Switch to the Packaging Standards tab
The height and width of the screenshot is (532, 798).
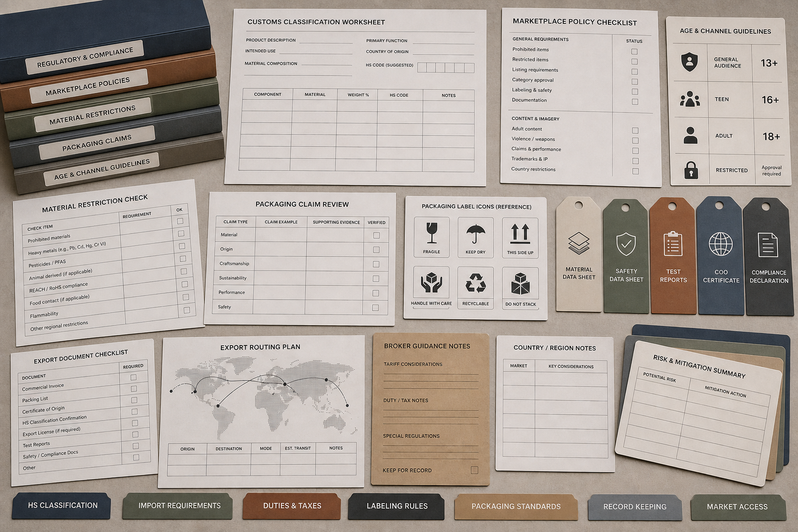click(x=516, y=507)
